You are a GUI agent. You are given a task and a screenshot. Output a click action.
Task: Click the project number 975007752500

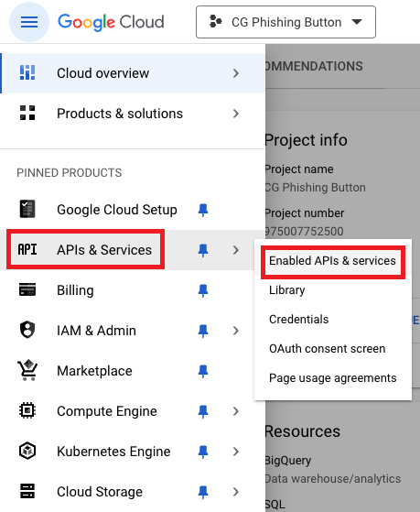[x=304, y=231]
